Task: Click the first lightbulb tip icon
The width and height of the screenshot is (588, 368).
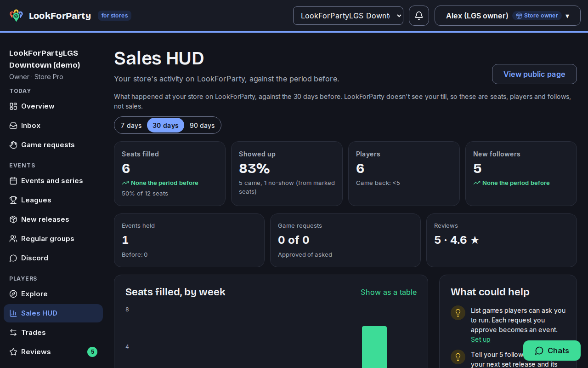Action: (x=458, y=313)
